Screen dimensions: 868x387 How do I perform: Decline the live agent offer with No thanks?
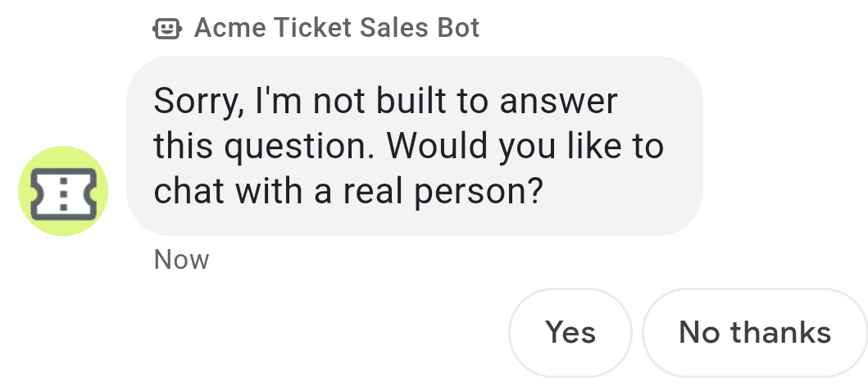tap(755, 333)
